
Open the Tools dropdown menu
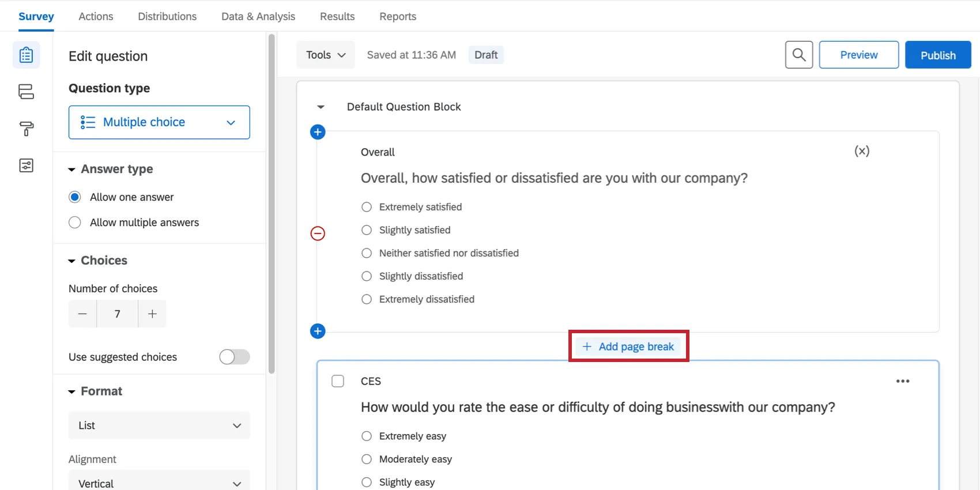325,55
